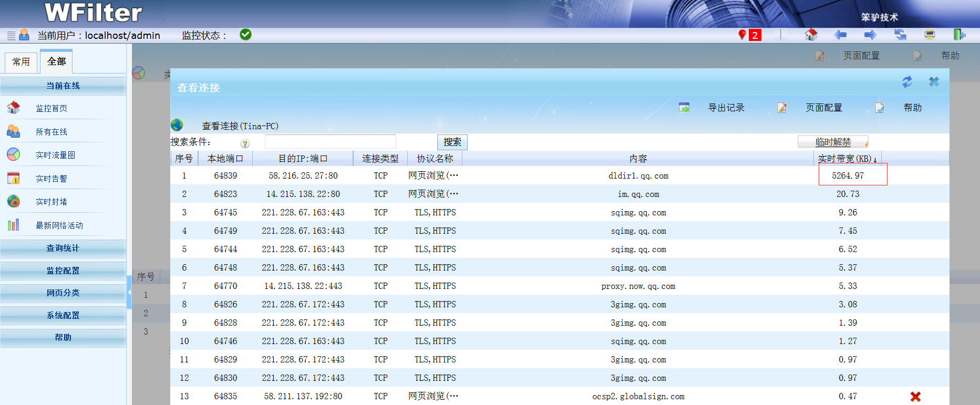Screen dimensions: 980x405
Task: Switch to the 常用 tab
Action: pyautogui.click(x=21, y=62)
